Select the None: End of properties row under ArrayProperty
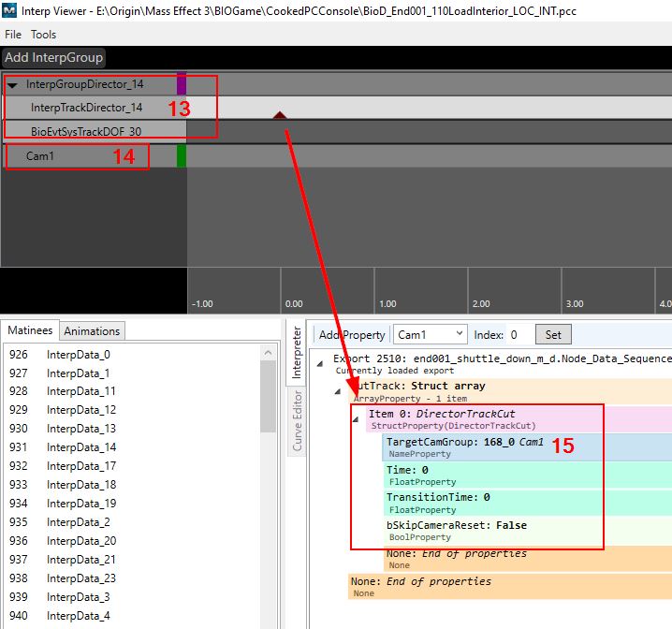Viewport: 672px width, 629px height. tap(510, 586)
